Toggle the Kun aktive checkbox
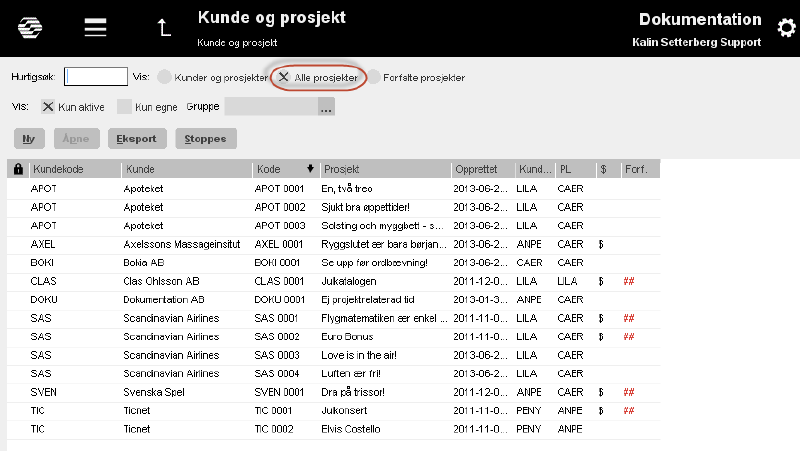 (x=48, y=107)
